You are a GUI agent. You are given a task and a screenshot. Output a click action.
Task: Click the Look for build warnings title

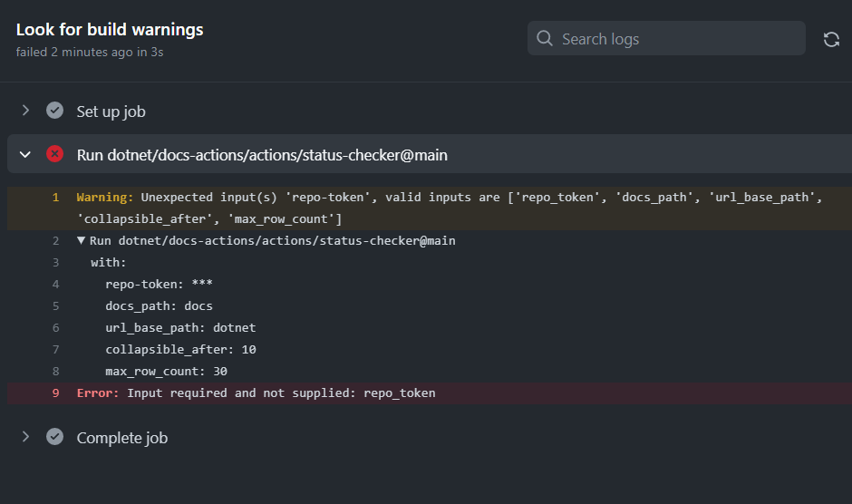(x=110, y=29)
